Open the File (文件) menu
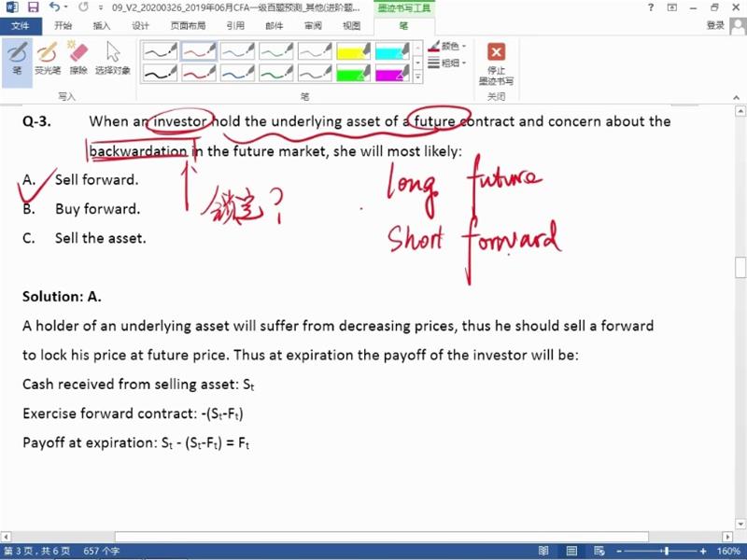Viewport: 747px width, 560px height. coord(21,26)
